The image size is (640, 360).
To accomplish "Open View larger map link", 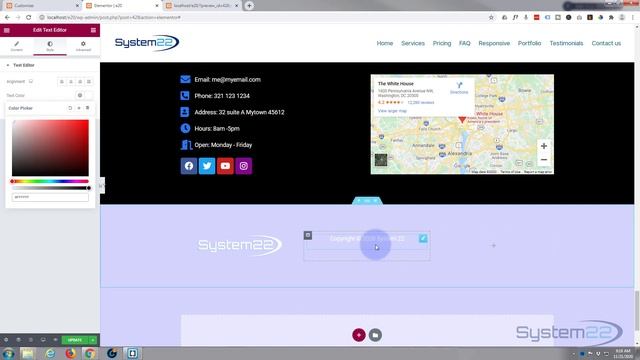I will (x=392, y=111).
